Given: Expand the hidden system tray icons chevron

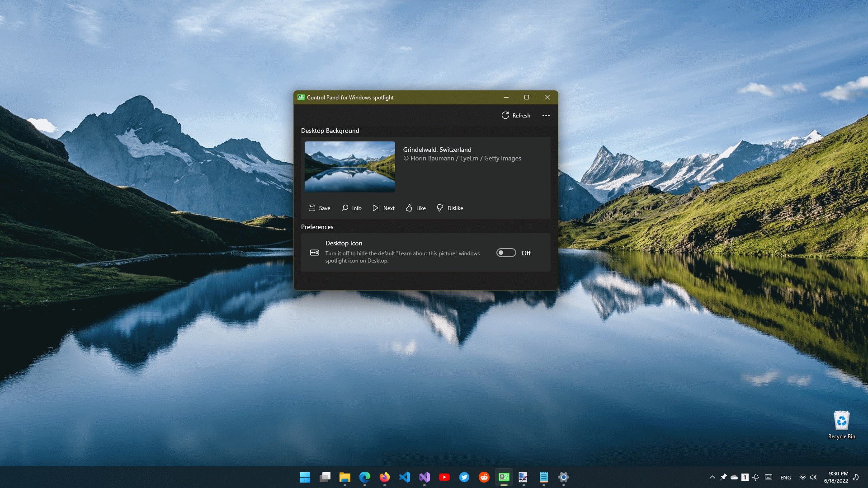Looking at the screenshot, I should 712,477.
